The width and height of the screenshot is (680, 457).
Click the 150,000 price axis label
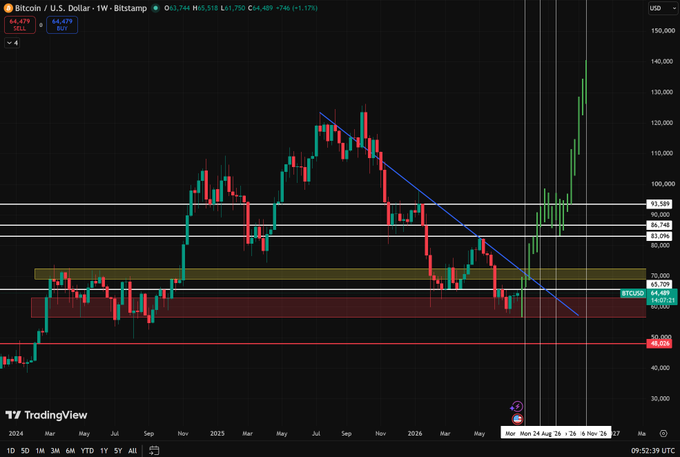click(x=663, y=31)
